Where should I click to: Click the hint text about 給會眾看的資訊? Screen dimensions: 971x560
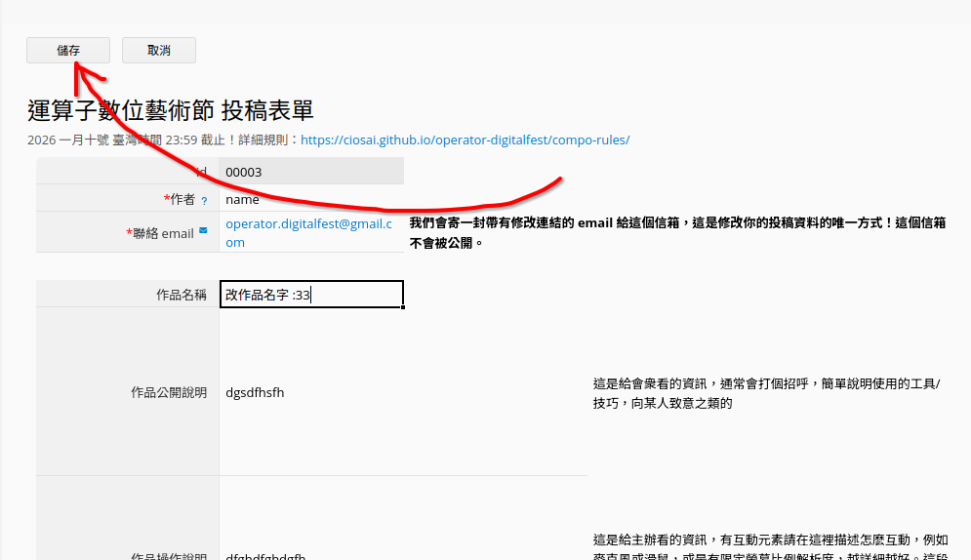click(x=767, y=393)
